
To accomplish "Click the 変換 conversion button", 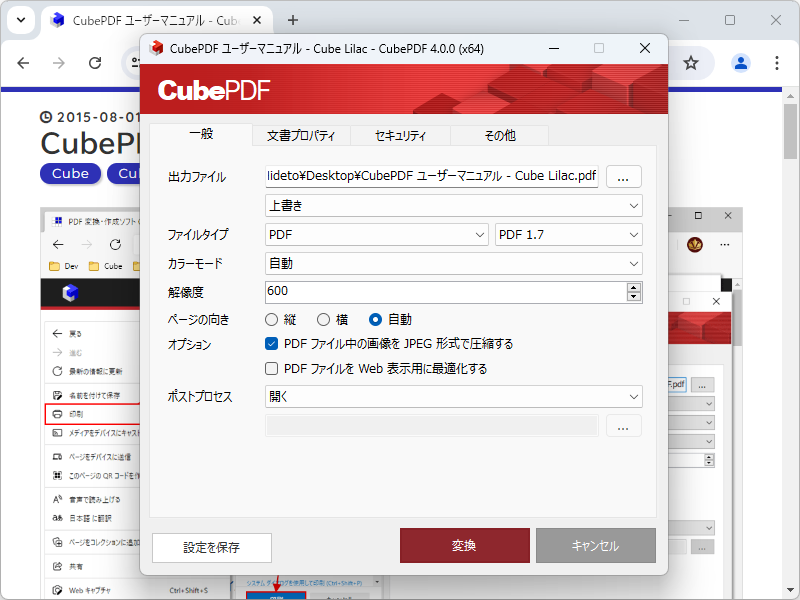I will click(x=464, y=545).
